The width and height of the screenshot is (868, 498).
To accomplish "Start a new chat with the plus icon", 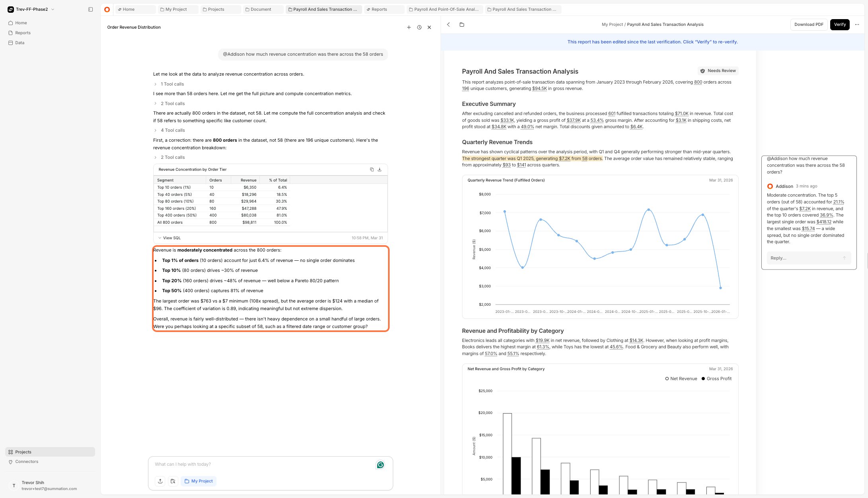I will coord(409,27).
